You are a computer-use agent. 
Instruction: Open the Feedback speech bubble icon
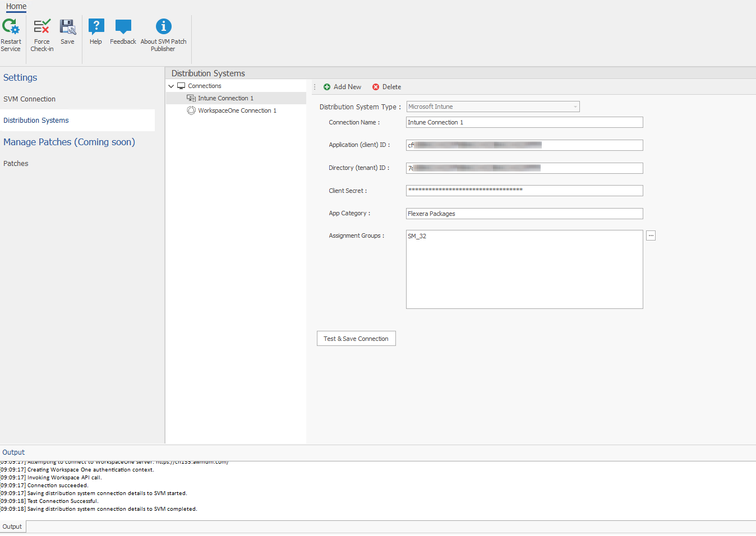123,26
